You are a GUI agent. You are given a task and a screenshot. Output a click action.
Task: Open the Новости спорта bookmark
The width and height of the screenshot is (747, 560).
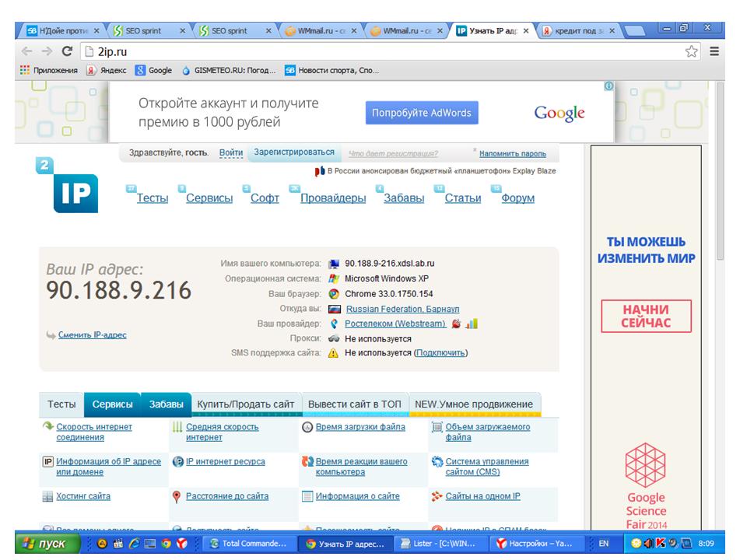(x=332, y=71)
